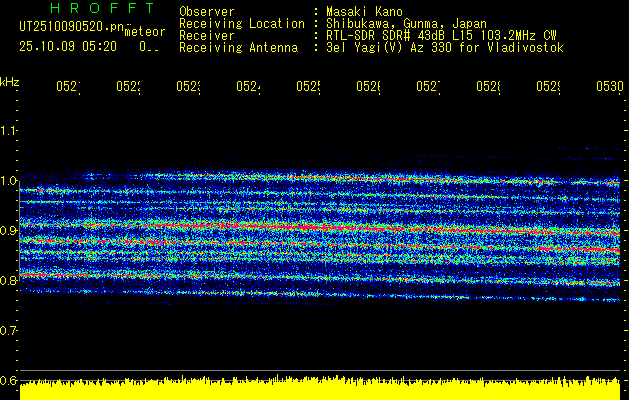Click the 0522 time marker
Viewport: 629px width, 400px height.
(x=128, y=87)
